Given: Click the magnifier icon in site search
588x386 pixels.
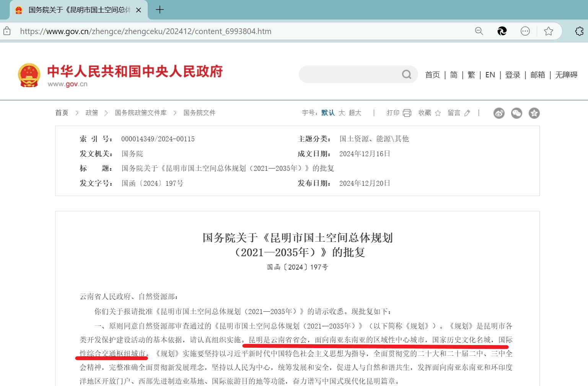Looking at the screenshot, I should point(407,74).
